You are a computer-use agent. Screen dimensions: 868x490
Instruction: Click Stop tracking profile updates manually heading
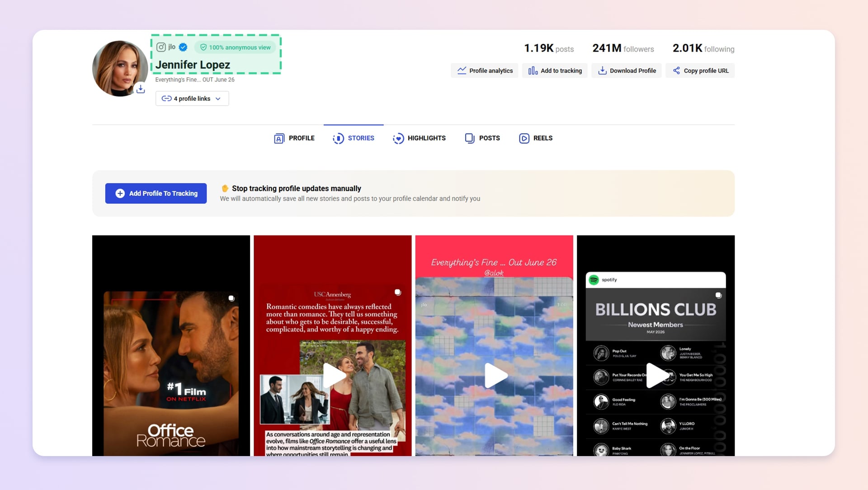click(x=297, y=188)
